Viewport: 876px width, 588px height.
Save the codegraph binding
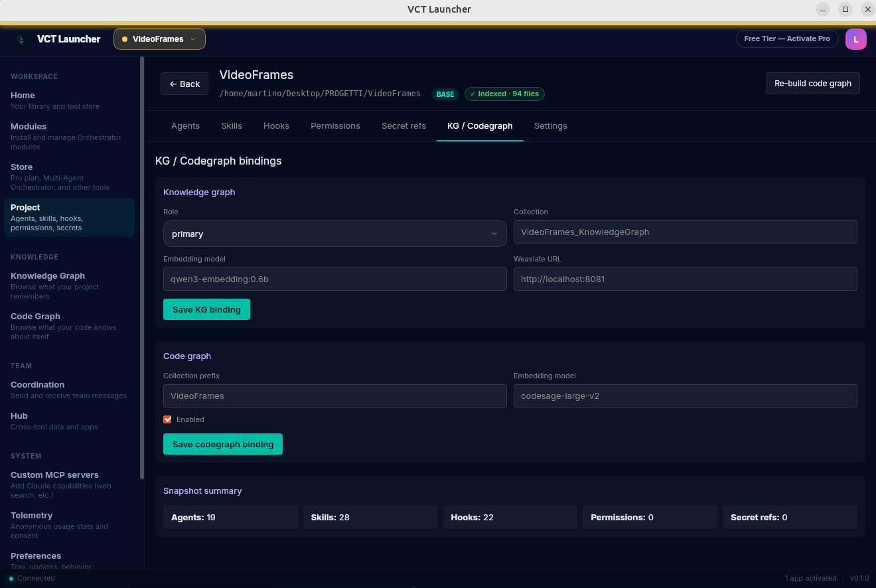click(222, 444)
